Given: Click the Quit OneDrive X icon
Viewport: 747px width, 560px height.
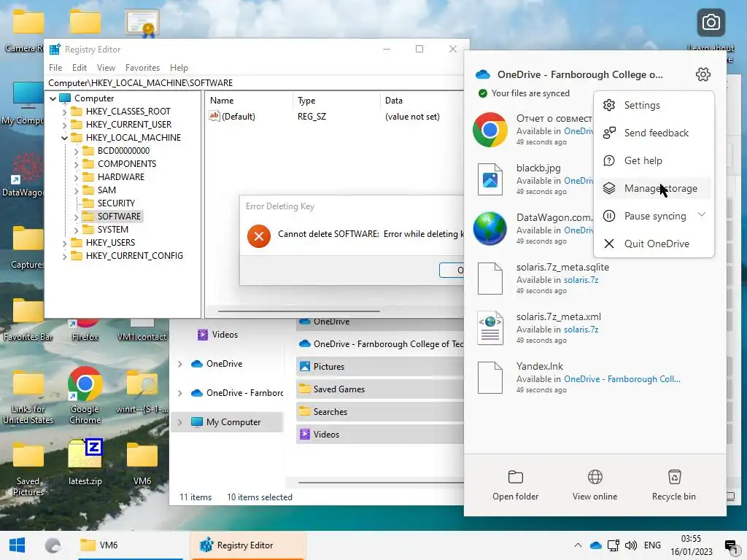Looking at the screenshot, I should click(609, 244).
